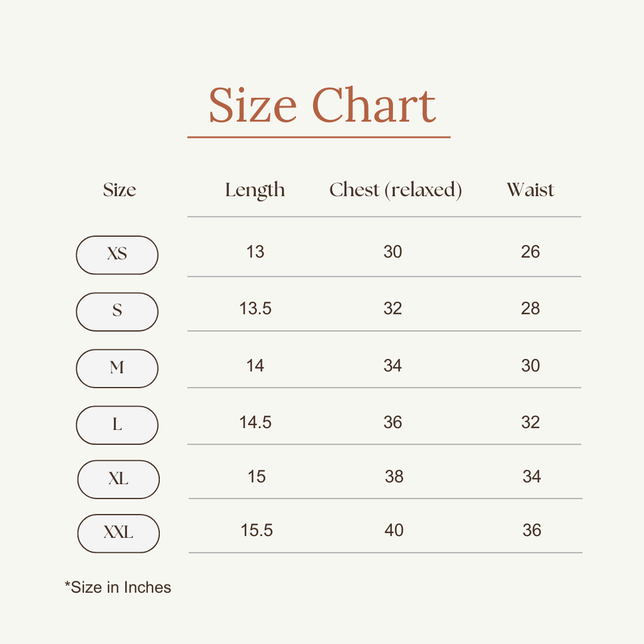Click the Size column header
Viewport: 644px width, 644px height.
coord(119,190)
